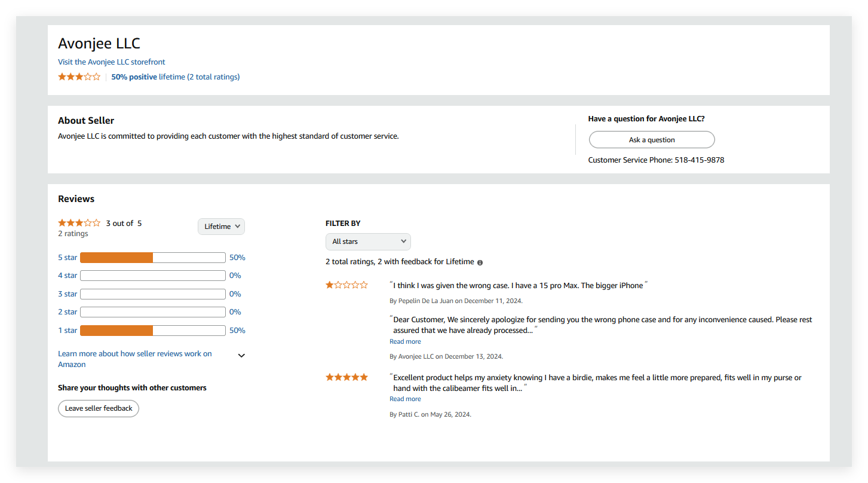Expand the seller reviews info chevron
The height and width of the screenshot is (483, 868).
pos(241,356)
